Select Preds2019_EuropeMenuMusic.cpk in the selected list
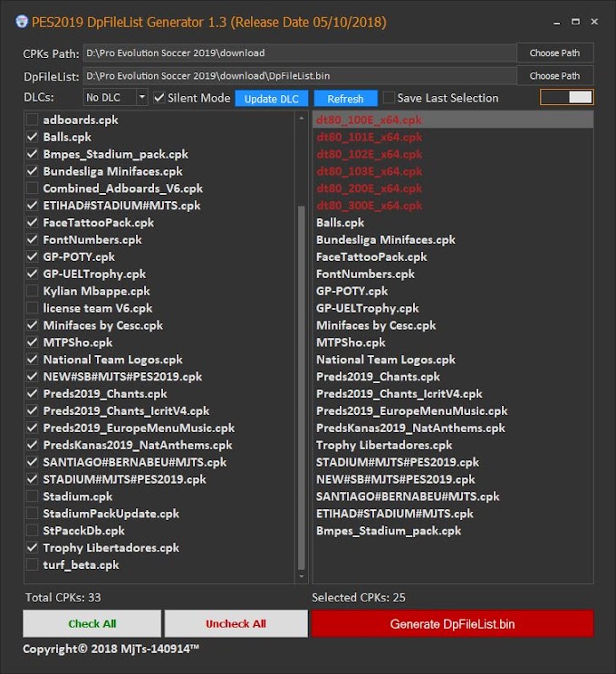Image resolution: width=616 pixels, height=674 pixels. coord(453,410)
